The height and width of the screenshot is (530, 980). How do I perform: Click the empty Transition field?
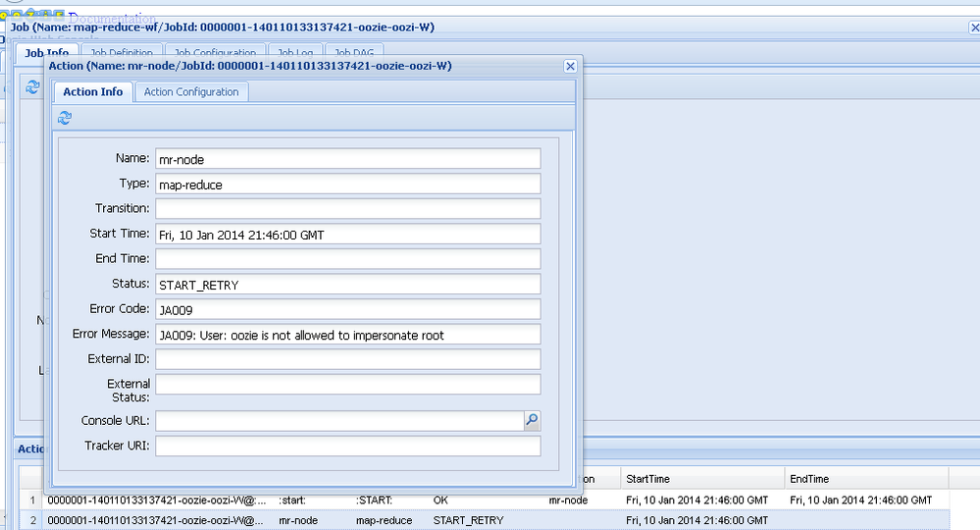pos(348,209)
